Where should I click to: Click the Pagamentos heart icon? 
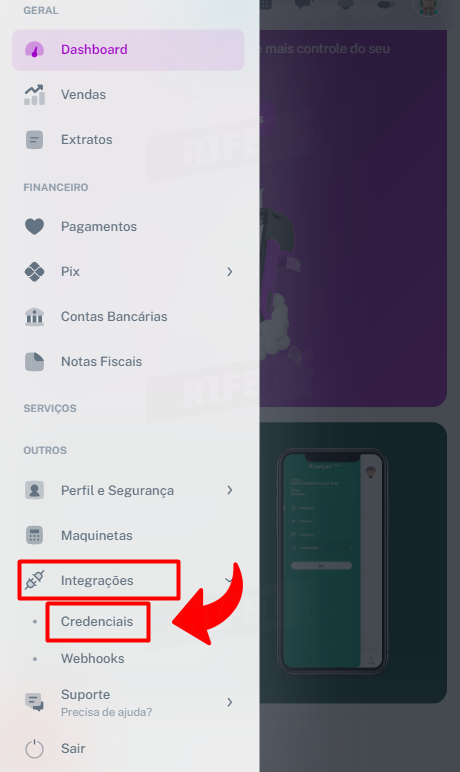point(34,226)
